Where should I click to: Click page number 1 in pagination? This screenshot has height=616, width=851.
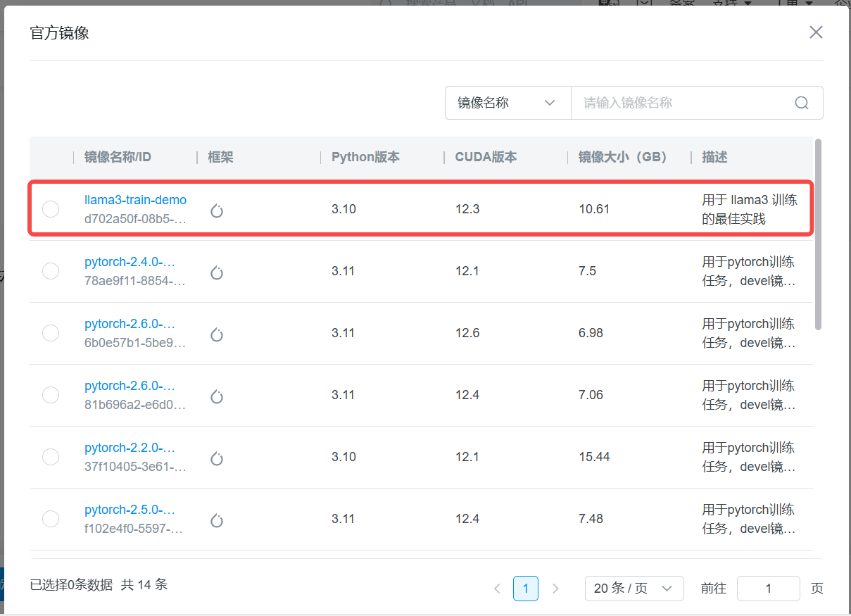pos(526,589)
